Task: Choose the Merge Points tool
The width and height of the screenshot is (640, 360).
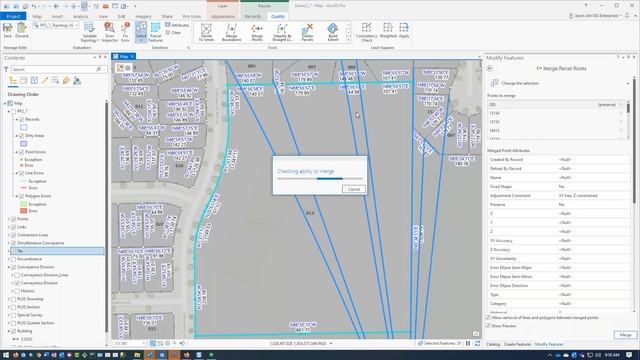Action: coord(257,32)
